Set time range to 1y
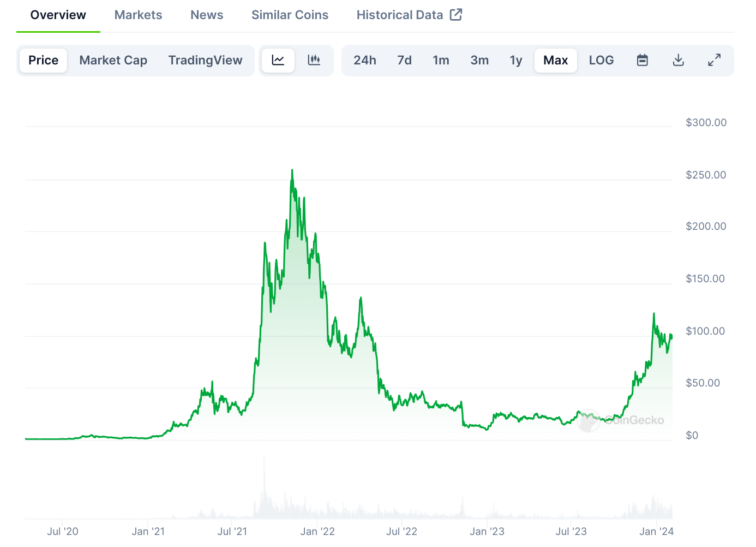Viewport: 756px width, 547px height. [x=516, y=60]
